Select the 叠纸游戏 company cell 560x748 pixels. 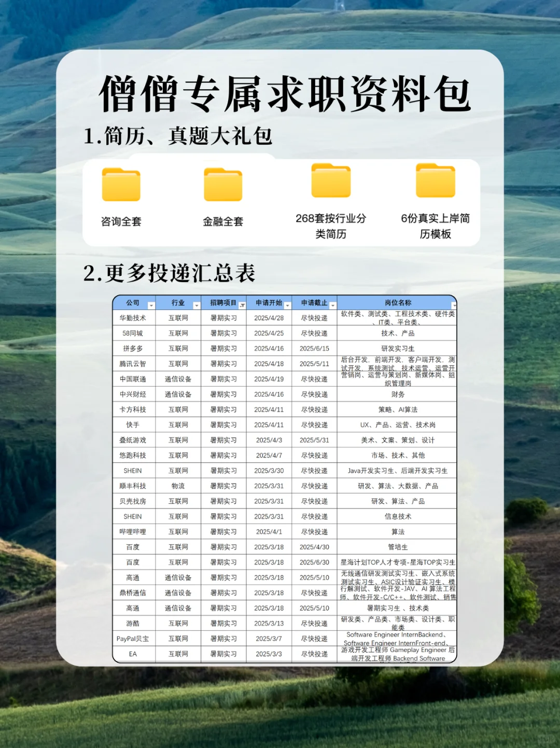pos(133,440)
